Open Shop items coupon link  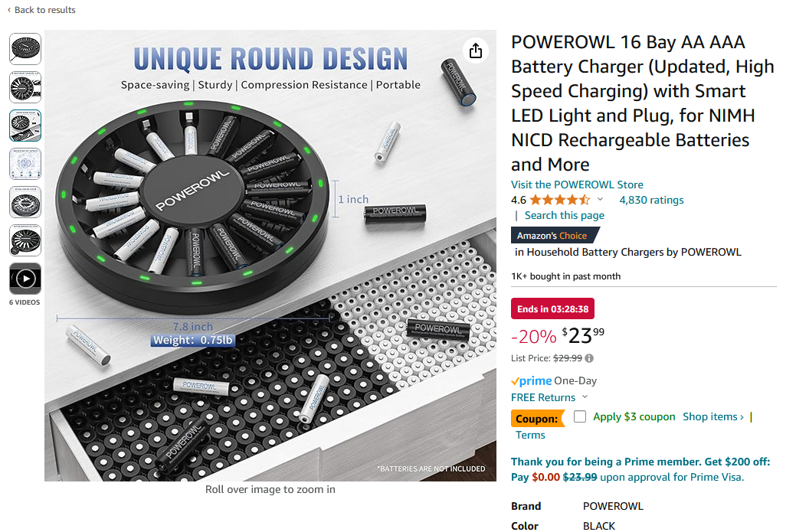tap(713, 417)
